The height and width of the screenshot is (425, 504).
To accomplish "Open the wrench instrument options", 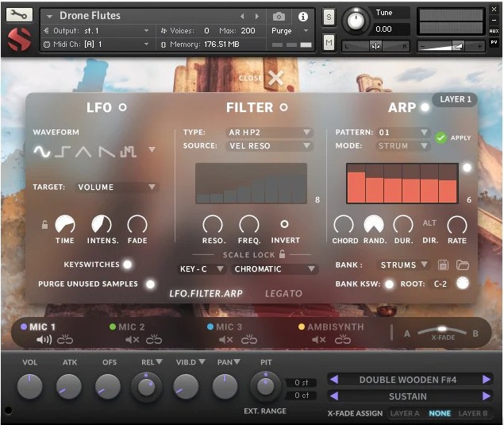I will (x=19, y=15).
